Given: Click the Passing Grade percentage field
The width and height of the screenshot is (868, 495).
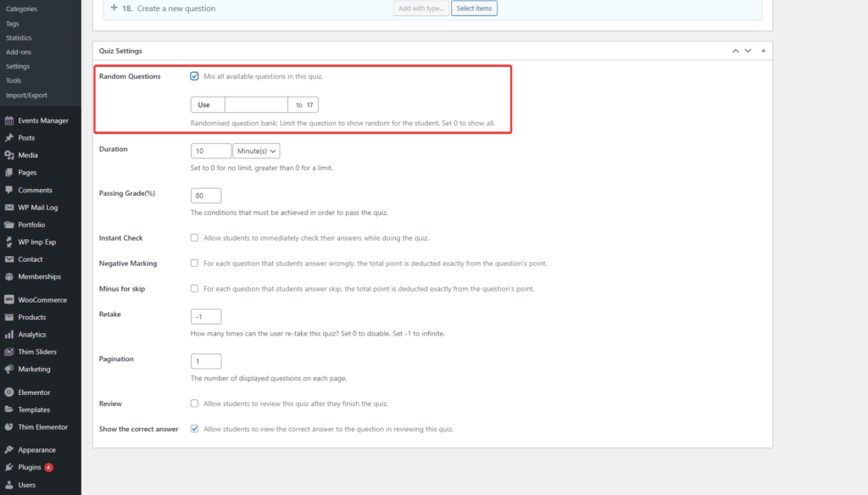Looking at the screenshot, I should click(206, 196).
